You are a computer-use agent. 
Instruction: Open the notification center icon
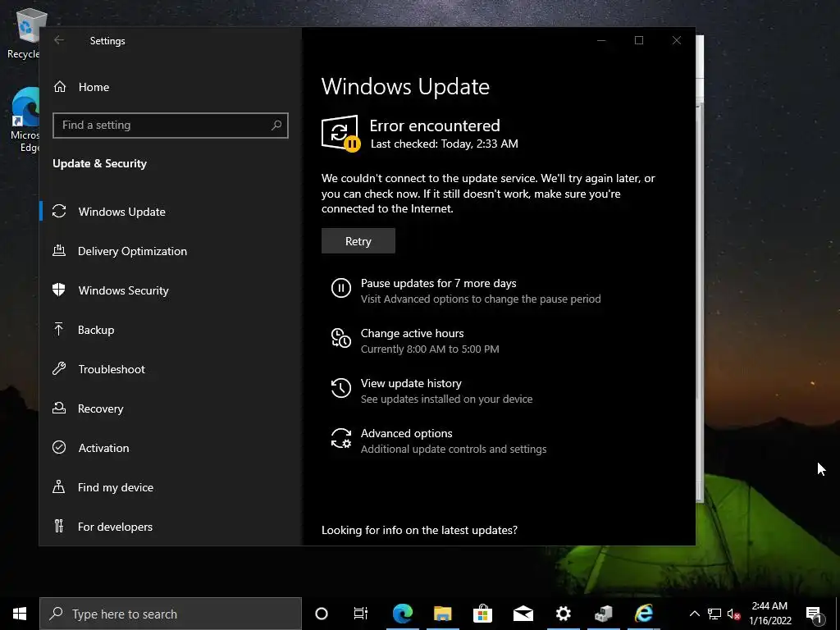[815, 614]
